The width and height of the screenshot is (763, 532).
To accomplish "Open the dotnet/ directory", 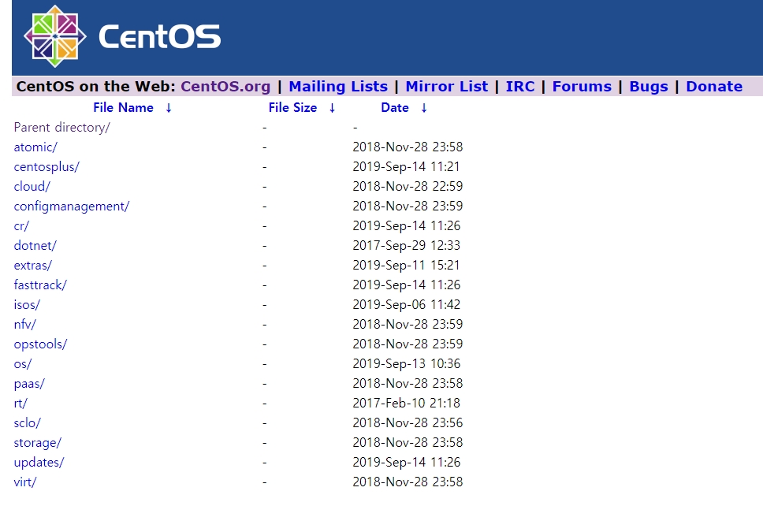I will click(35, 245).
